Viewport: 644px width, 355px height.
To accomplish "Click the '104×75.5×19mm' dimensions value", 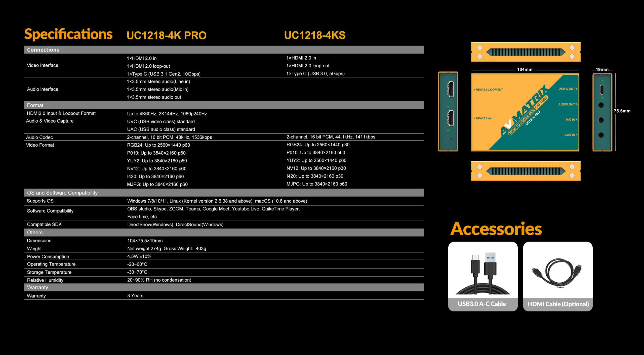I will click(145, 241).
